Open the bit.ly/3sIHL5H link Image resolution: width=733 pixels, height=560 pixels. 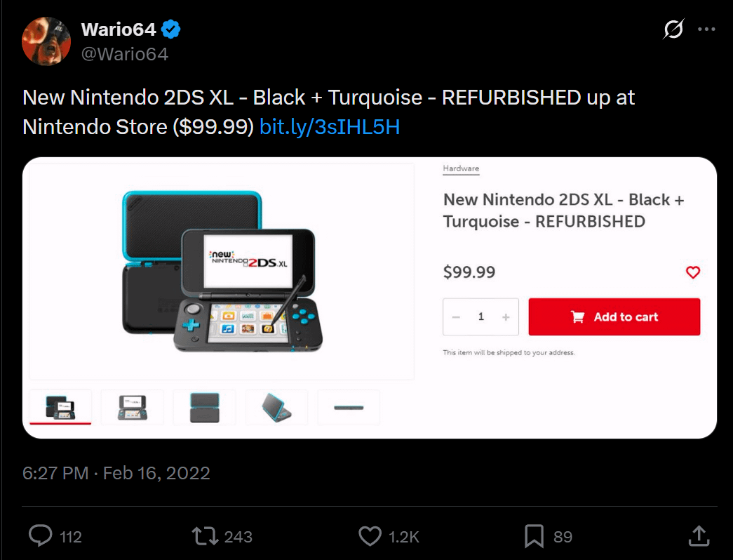pos(330,127)
